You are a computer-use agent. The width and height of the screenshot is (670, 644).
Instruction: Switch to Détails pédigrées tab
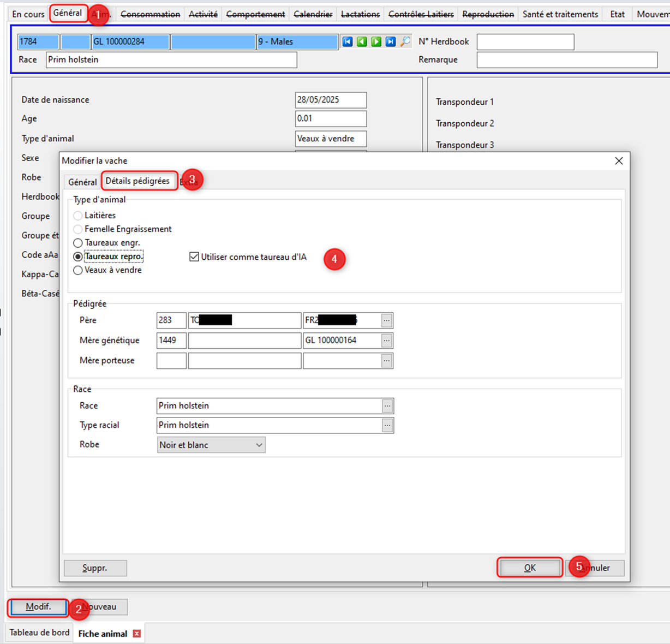point(137,181)
